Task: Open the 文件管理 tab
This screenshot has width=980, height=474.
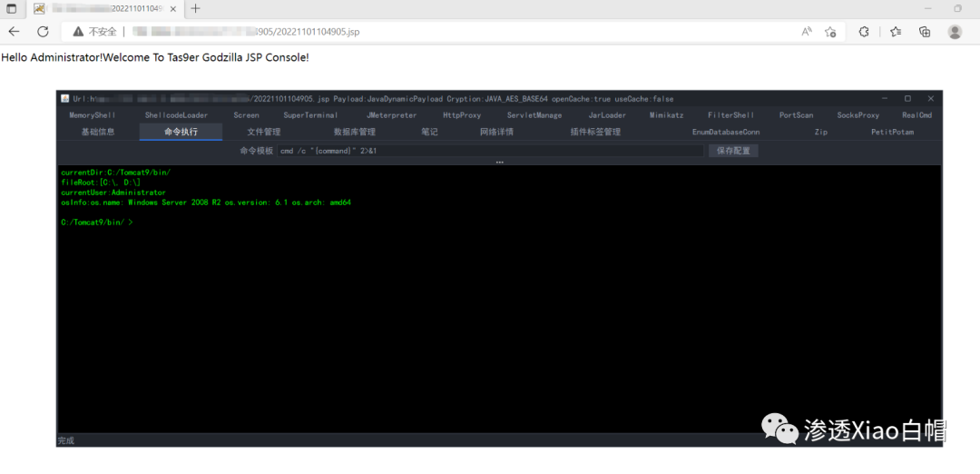Action: pyautogui.click(x=264, y=132)
